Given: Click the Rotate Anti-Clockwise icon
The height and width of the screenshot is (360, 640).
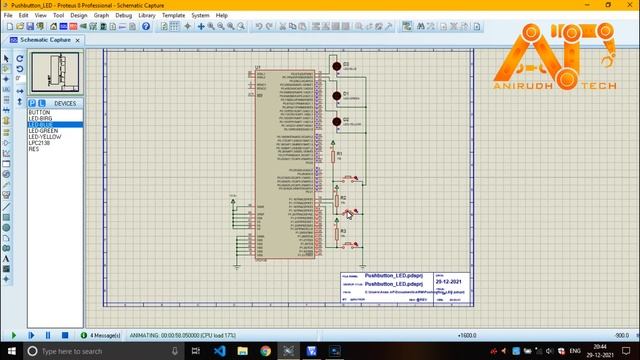Looking at the screenshot, I should [x=20, y=69].
